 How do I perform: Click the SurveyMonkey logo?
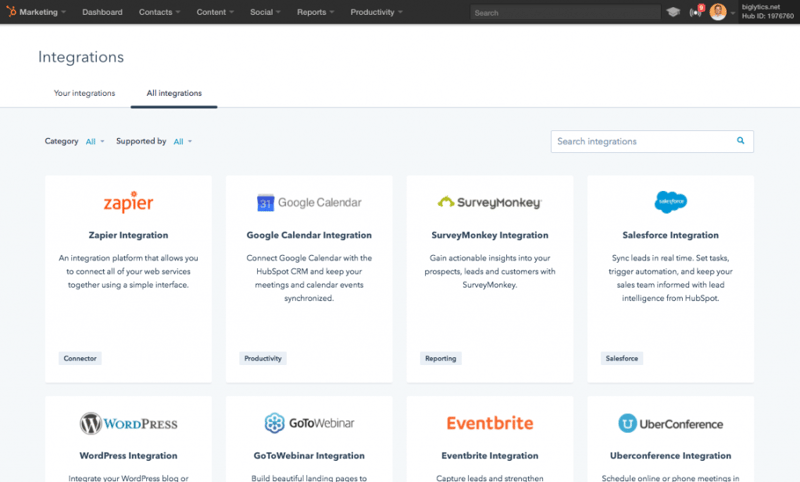tap(490, 202)
